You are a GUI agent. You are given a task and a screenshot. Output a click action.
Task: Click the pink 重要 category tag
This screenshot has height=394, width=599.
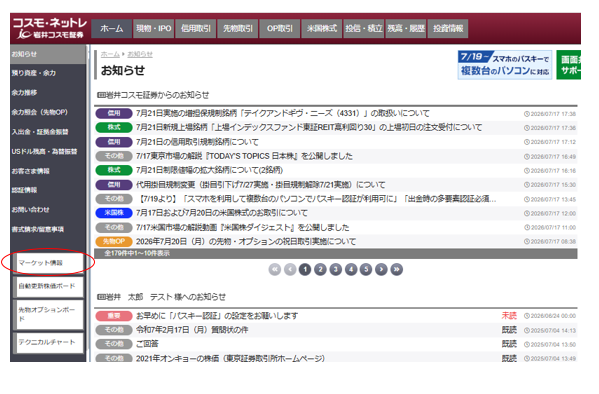tap(114, 316)
